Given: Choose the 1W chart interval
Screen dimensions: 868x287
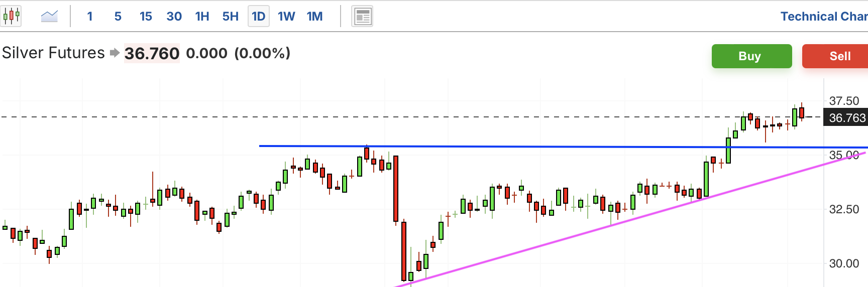Looking at the screenshot, I should (286, 17).
